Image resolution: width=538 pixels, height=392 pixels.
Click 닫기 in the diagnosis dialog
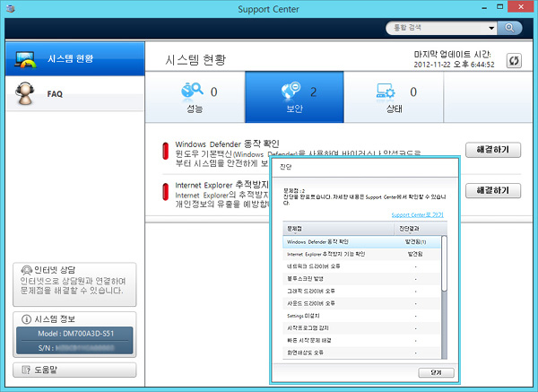point(436,372)
